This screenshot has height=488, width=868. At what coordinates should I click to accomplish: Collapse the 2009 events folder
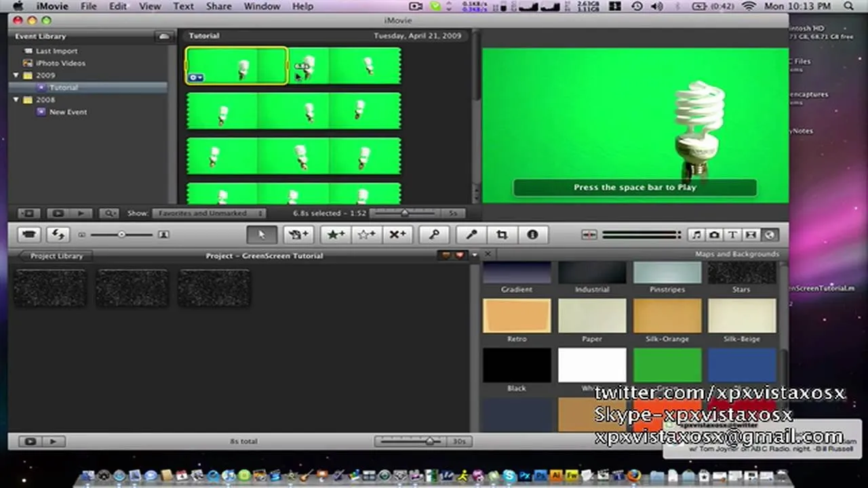click(x=17, y=75)
